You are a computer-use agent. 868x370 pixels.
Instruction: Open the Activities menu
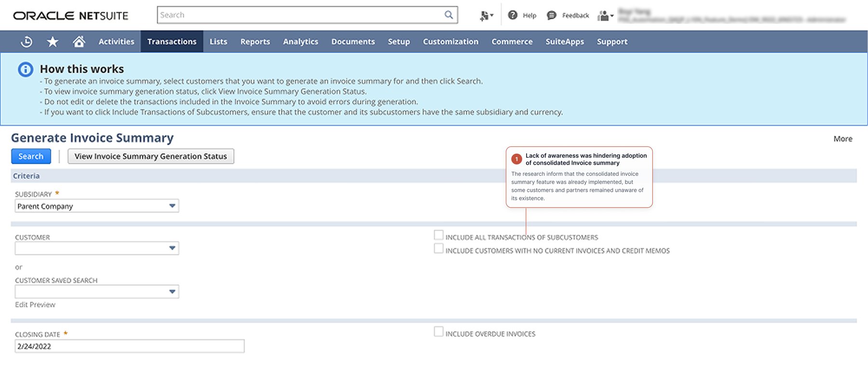[x=116, y=42]
